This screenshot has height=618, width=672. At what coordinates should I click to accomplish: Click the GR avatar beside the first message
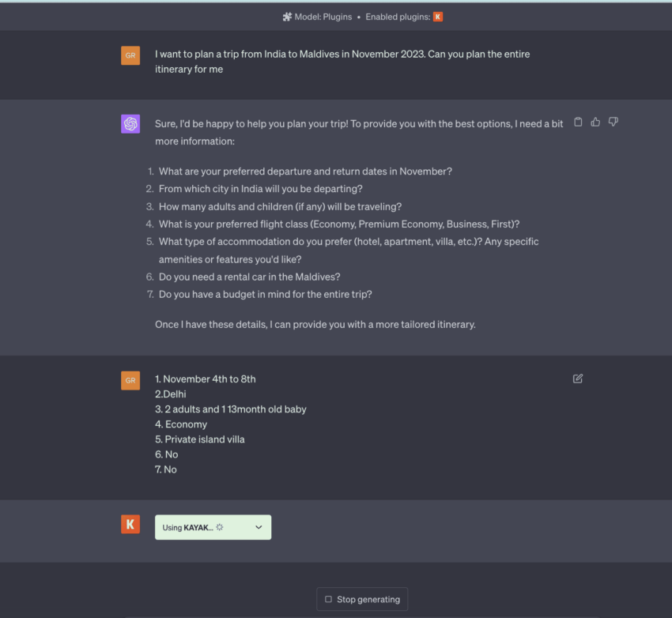[x=130, y=55]
